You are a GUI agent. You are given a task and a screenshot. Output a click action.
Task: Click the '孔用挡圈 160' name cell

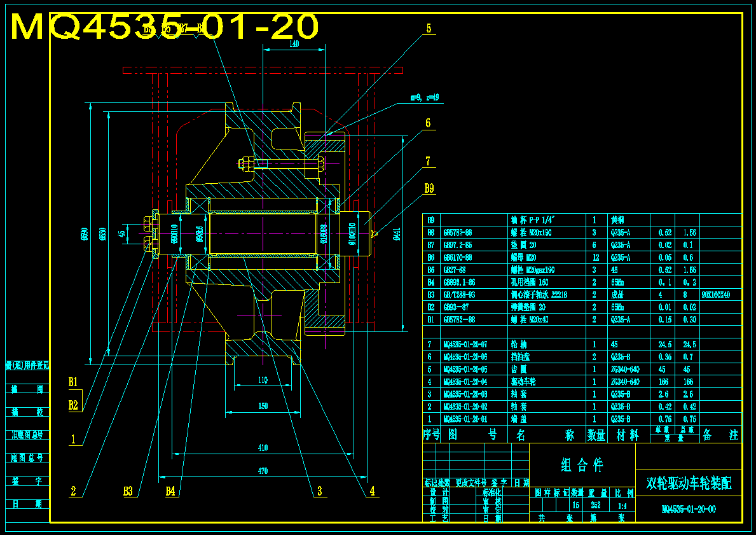(x=530, y=282)
